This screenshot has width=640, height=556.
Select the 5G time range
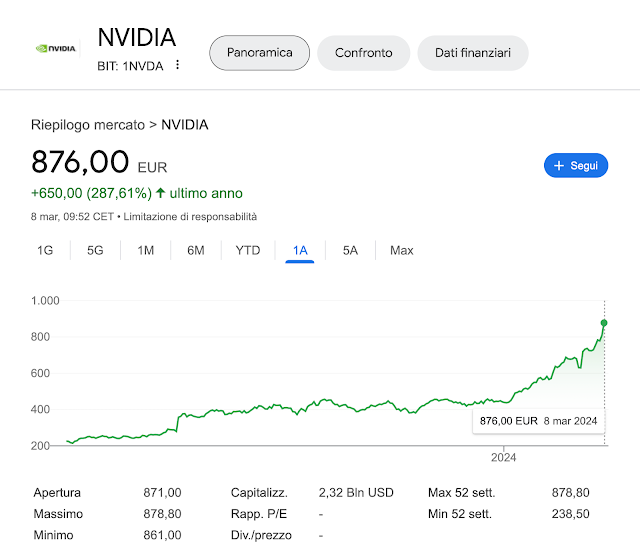coord(95,250)
